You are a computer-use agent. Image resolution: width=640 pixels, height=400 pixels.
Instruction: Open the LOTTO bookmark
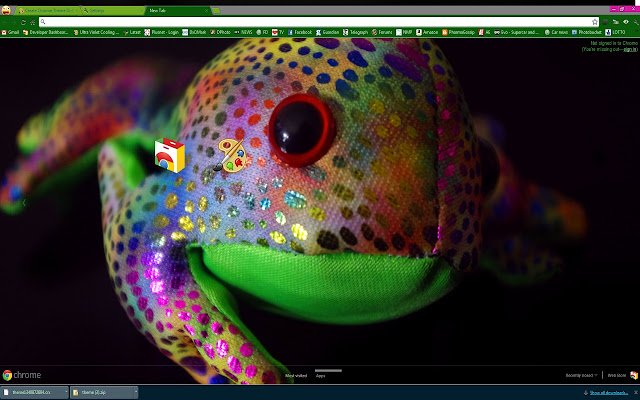[x=615, y=32]
